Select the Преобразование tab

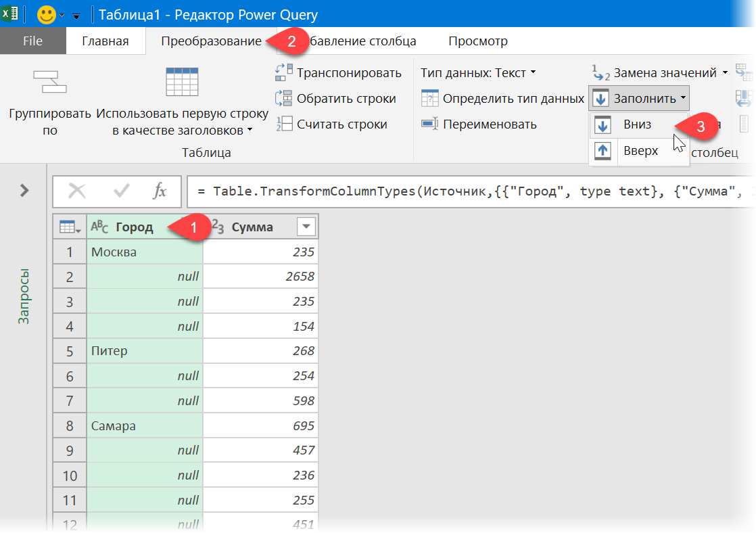(211, 41)
